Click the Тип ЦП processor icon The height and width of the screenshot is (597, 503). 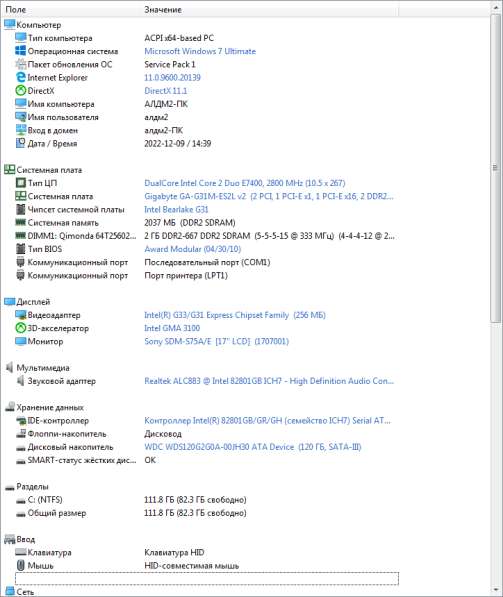[20, 183]
